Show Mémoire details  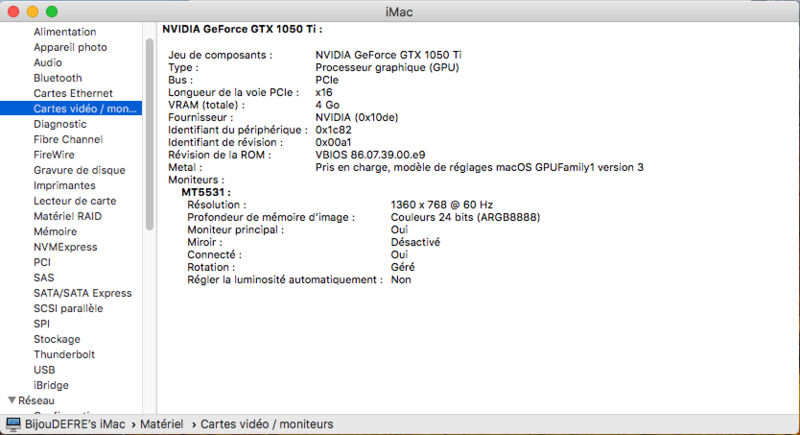click(55, 231)
